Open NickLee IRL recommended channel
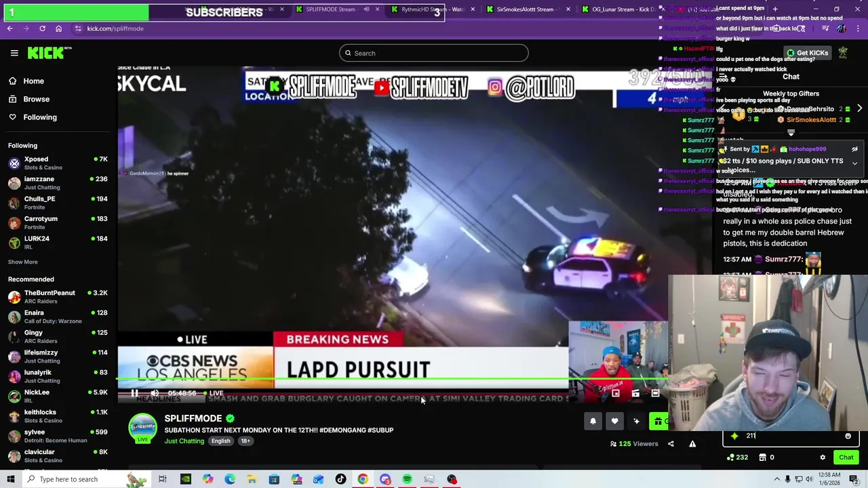The width and height of the screenshot is (868, 488). coord(58,396)
